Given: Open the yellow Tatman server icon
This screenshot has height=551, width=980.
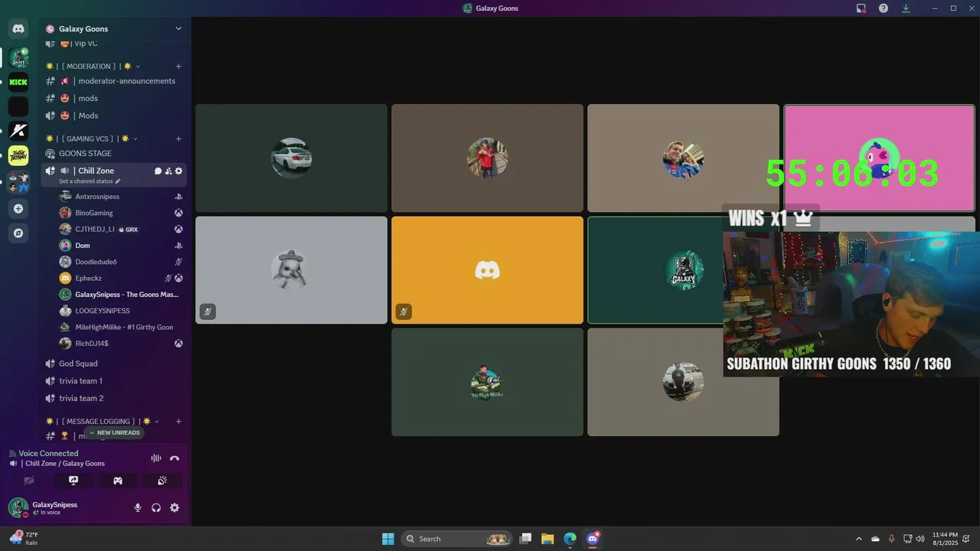Looking at the screenshot, I should click(x=18, y=155).
